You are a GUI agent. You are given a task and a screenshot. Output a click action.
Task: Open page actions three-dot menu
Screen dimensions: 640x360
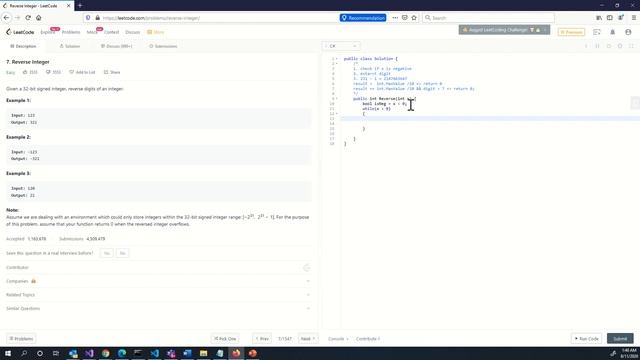pyautogui.click(x=395, y=18)
